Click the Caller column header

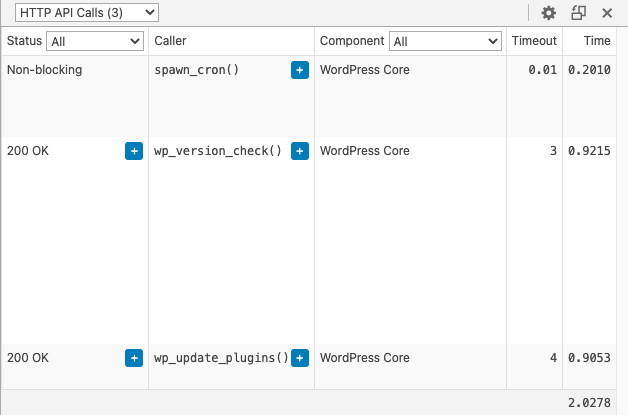170,41
